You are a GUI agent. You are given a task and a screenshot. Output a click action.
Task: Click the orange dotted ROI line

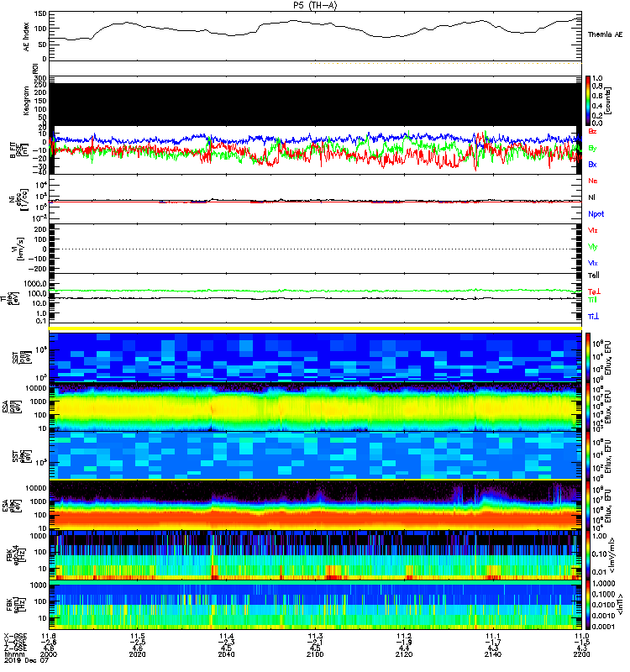click(x=446, y=64)
